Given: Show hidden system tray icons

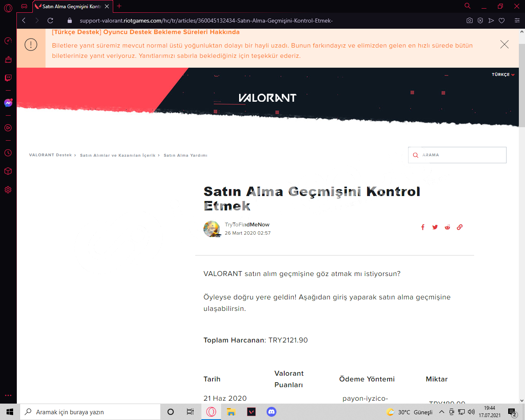Looking at the screenshot, I should tap(442, 412).
